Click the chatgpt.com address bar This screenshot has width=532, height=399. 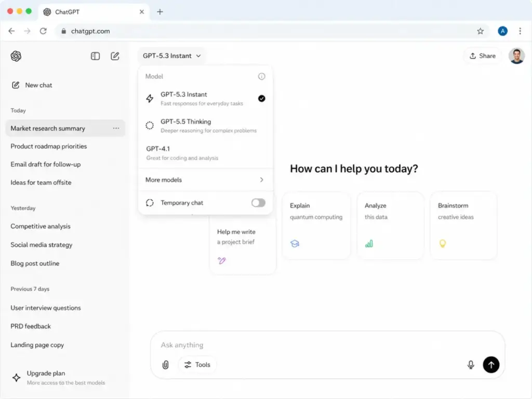271,31
